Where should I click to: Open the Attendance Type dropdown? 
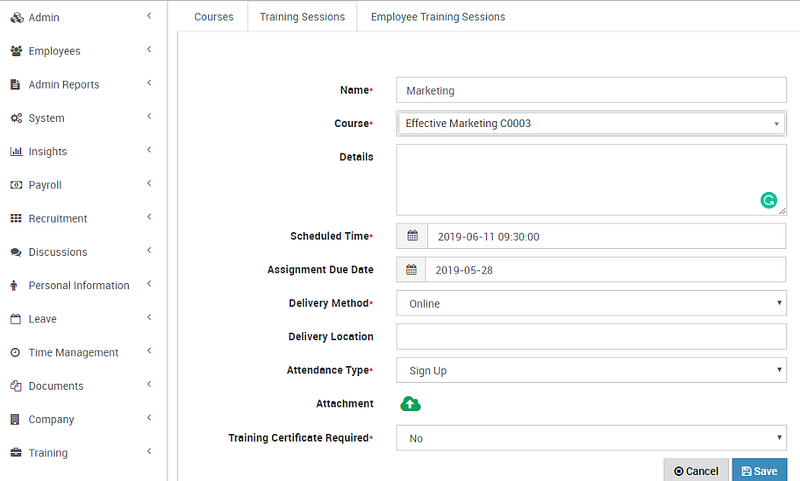point(591,370)
